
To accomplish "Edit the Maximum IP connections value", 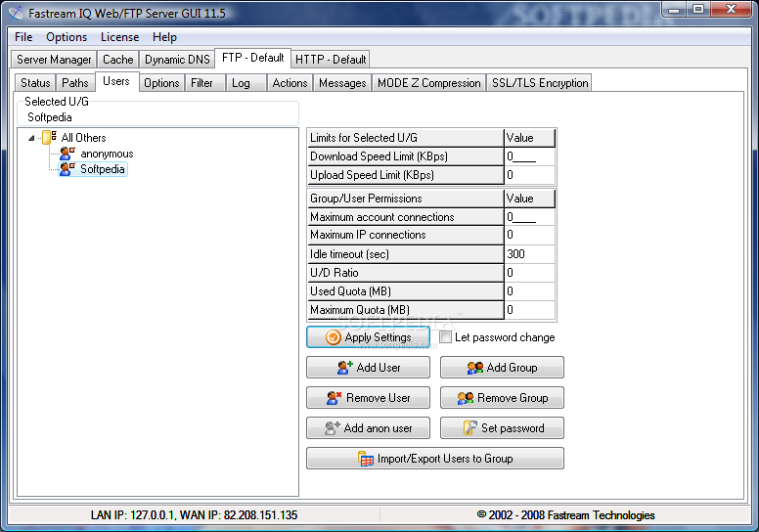I will click(x=529, y=235).
